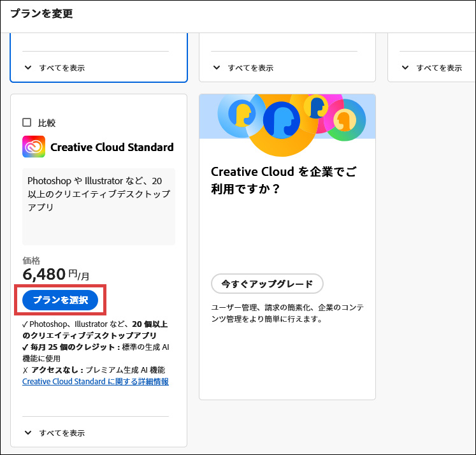Click the 20 個以上のクリエイティブデスクトップアプリ feature line
This screenshot has width=476, height=455.
[x=95, y=329]
